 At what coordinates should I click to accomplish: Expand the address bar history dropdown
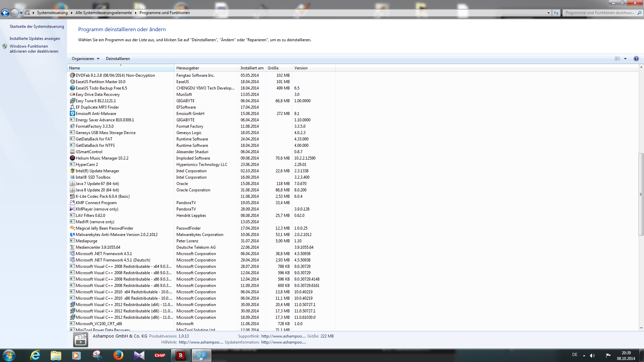(548, 13)
